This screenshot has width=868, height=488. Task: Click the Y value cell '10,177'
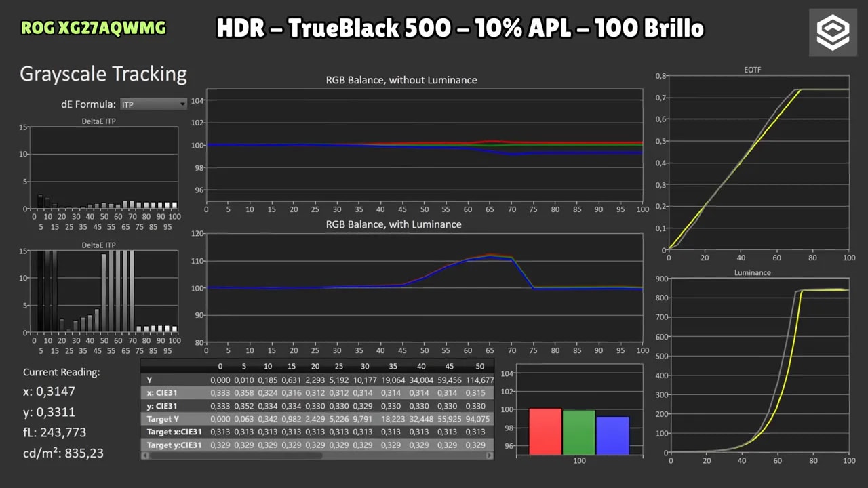click(x=366, y=380)
